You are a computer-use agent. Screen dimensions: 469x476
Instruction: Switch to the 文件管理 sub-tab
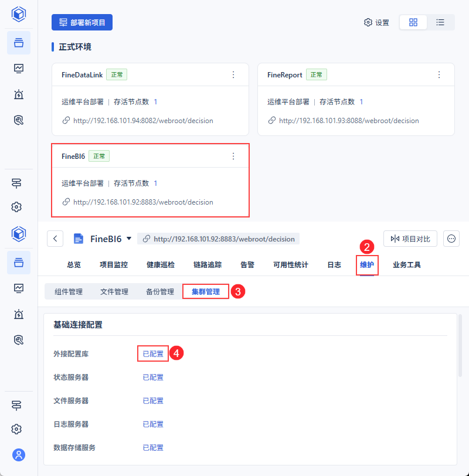coord(114,292)
